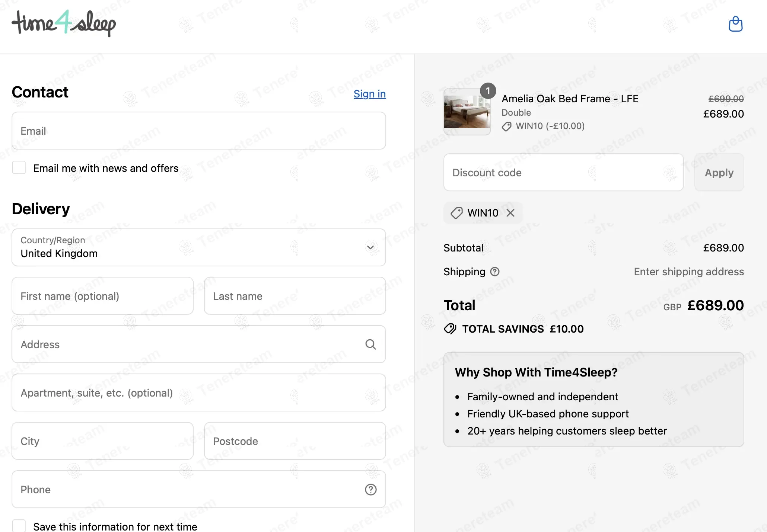Click the address search magnifier icon
The image size is (767, 532).
[x=370, y=344]
